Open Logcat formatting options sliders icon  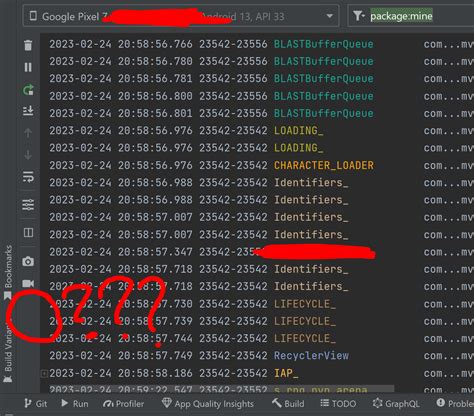coord(28,204)
